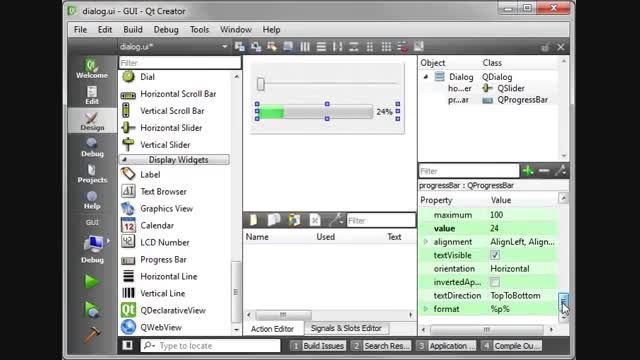Expand the format property
The height and width of the screenshot is (360, 640).
(425, 309)
